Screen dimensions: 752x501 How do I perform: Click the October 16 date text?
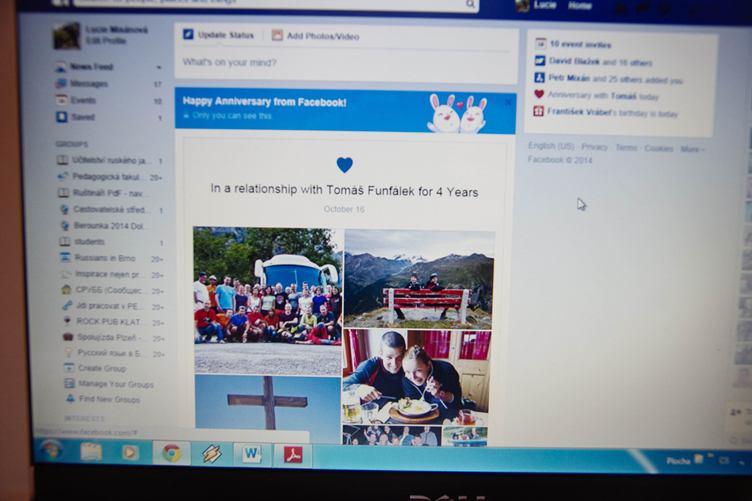(344, 209)
